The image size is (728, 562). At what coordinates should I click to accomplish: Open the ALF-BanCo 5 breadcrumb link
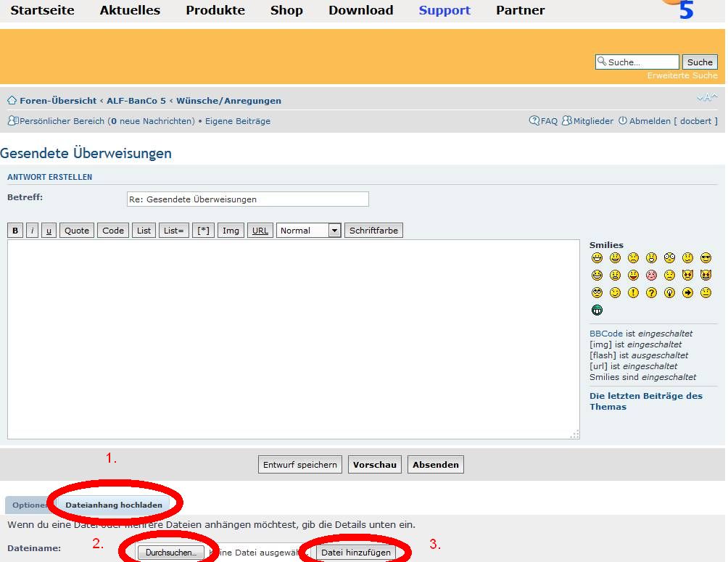coord(136,100)
